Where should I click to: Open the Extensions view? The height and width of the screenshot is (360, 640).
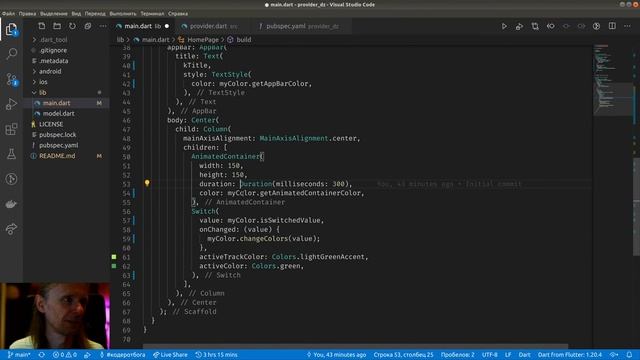tap(11, 129)
